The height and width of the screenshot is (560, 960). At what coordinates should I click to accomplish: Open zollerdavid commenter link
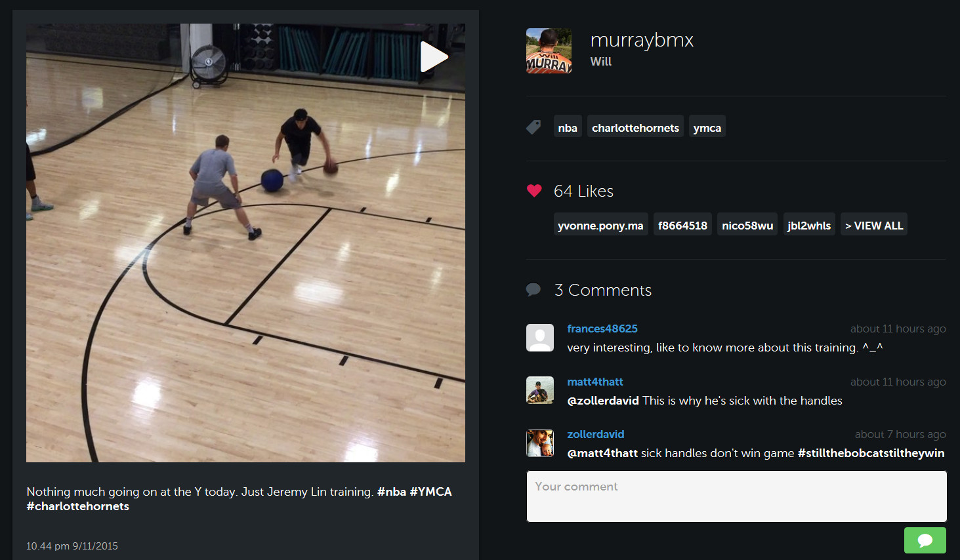point(596,434)
